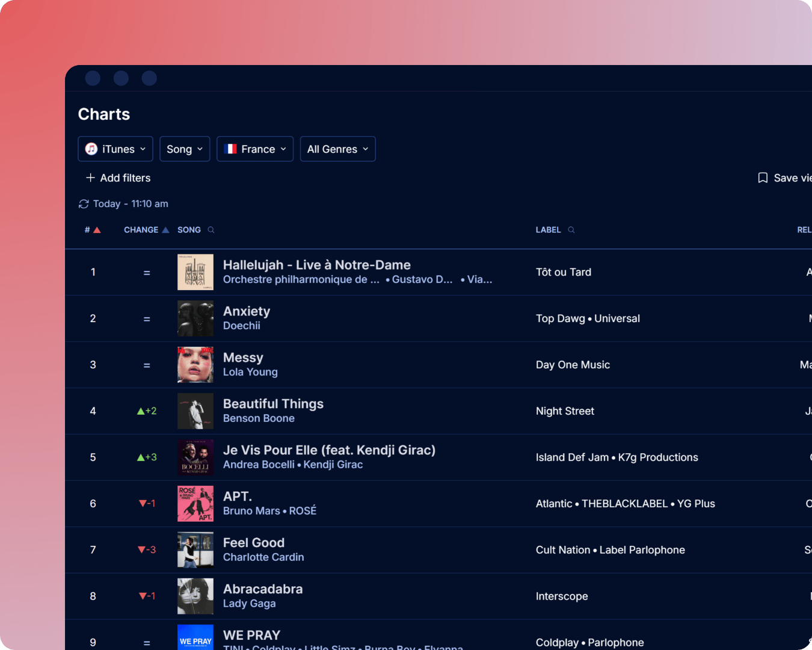Click the Lola Young artist link
Viewport: 812px width, 650px height.
(250, 372)
